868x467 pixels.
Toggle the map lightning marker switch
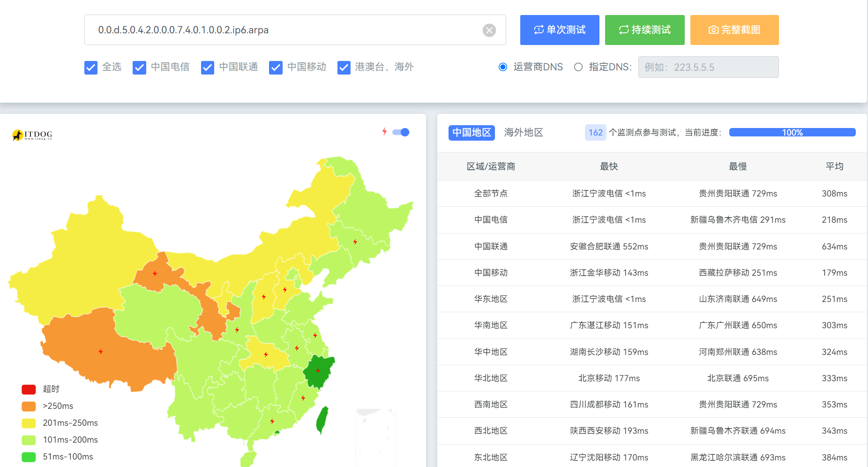[401, 132]
